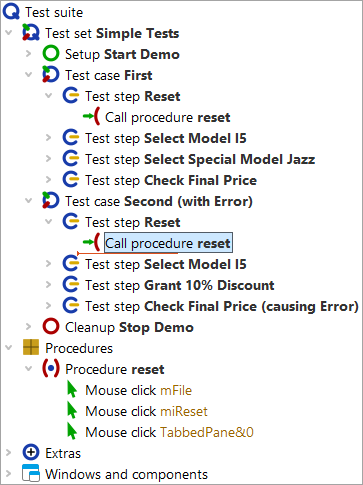The image size is (363, 485).
Task: Expand Test step Grant 10% Discount
Action: click(x=49, y=285)
